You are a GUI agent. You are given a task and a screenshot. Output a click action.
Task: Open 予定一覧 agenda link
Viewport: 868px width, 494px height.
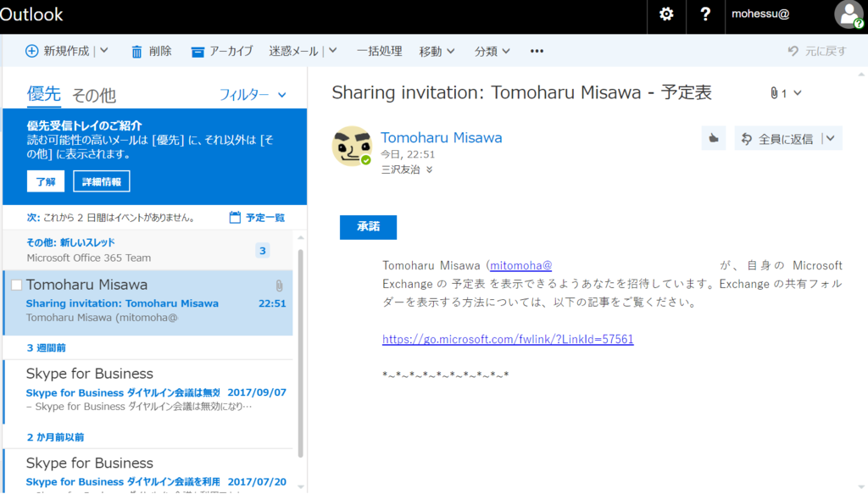point(258,218)
